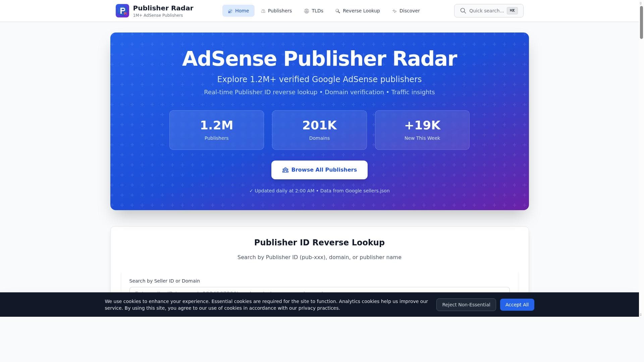Click the AdSense Publisher Radar heading
This screenshot has width=644, height=362.
319,59
